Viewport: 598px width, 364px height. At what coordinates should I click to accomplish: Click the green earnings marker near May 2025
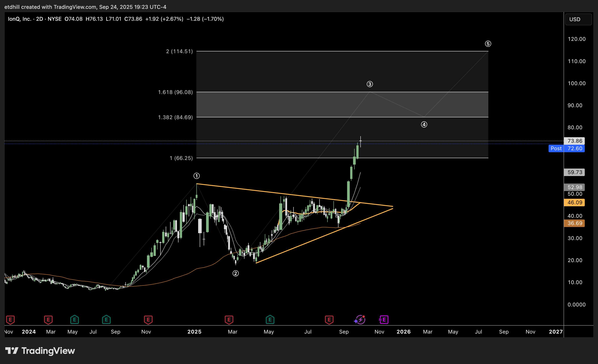click(270, 320)
